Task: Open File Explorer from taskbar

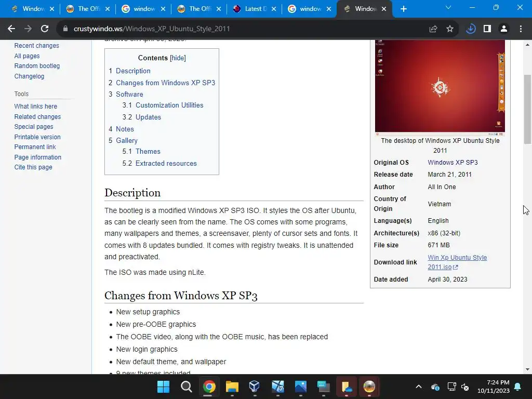Action: (x=232, y=387)
